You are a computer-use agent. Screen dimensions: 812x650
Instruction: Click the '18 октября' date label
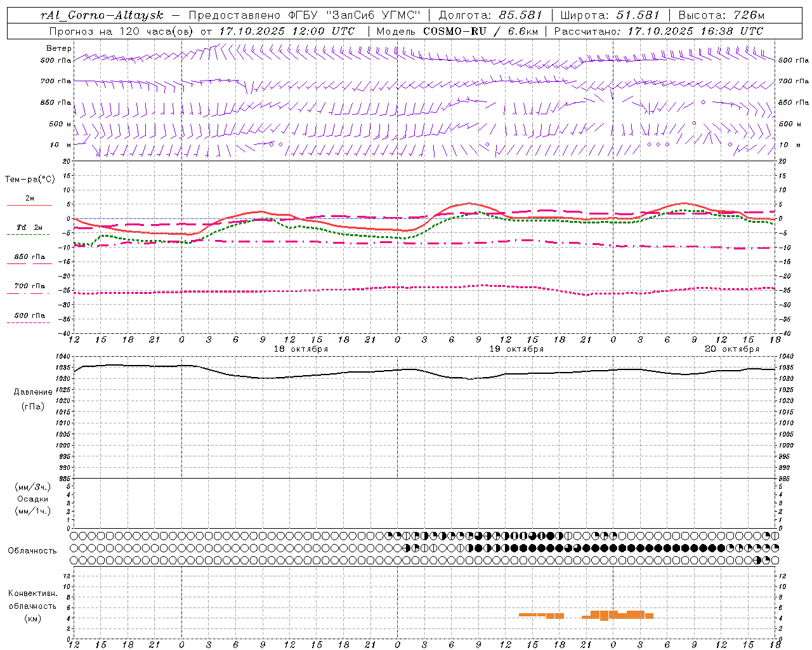(301, 349)
